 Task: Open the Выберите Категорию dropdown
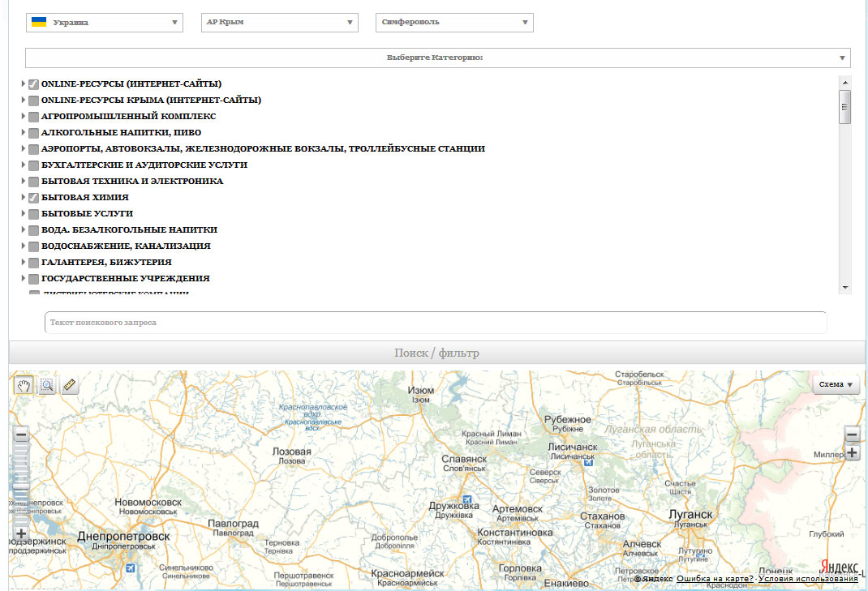438,58
